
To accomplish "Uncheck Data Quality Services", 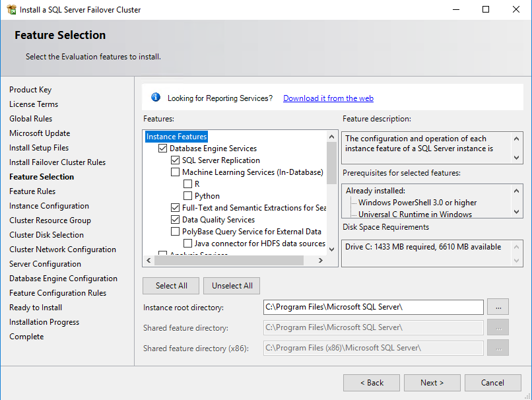I will pyautogui.click(x=175, y=220).
